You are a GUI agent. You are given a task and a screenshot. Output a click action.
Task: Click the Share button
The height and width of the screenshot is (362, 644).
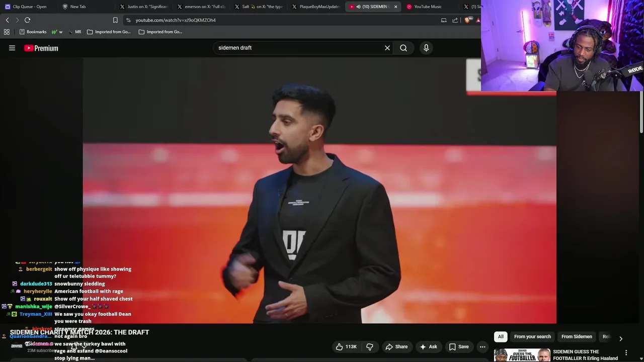tap(396, 346)
